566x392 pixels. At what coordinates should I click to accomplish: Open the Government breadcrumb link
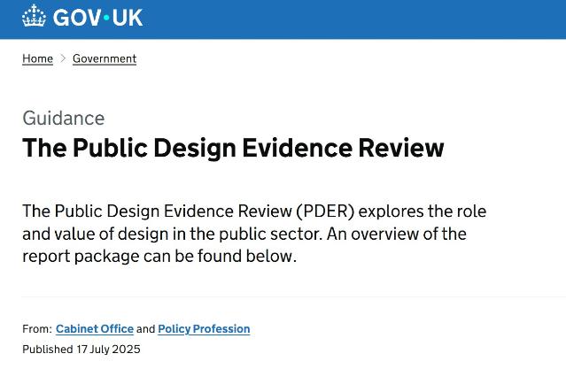[x=105, y=58]
